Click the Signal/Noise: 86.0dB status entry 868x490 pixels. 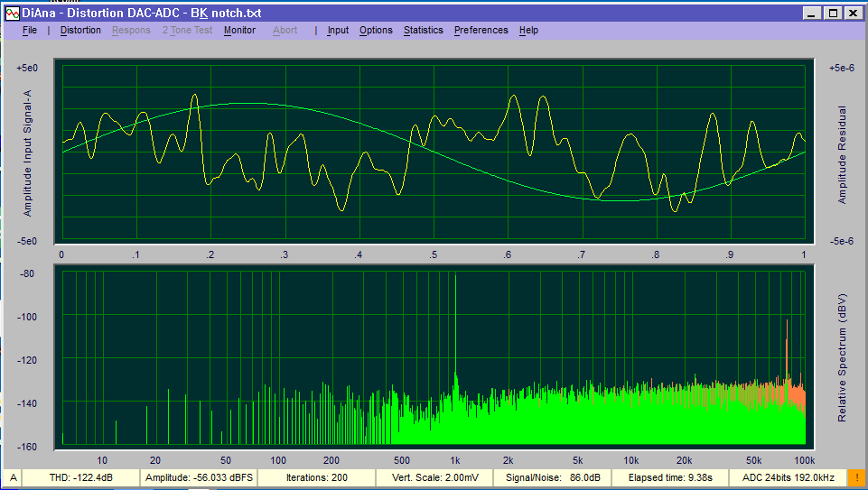pyautogui.click(x=553, y=478)
